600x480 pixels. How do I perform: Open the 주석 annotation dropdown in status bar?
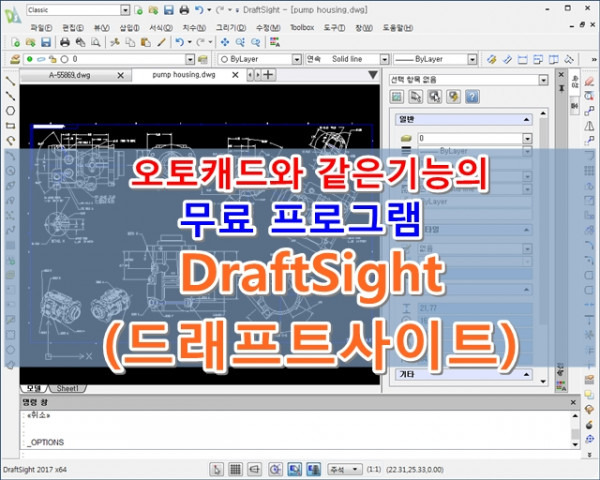(345, 469)
